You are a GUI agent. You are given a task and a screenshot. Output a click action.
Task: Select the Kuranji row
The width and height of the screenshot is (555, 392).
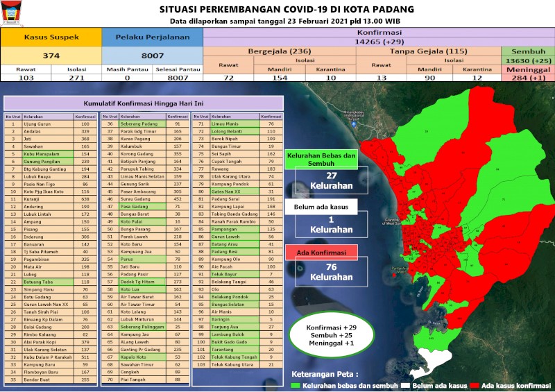51,199
